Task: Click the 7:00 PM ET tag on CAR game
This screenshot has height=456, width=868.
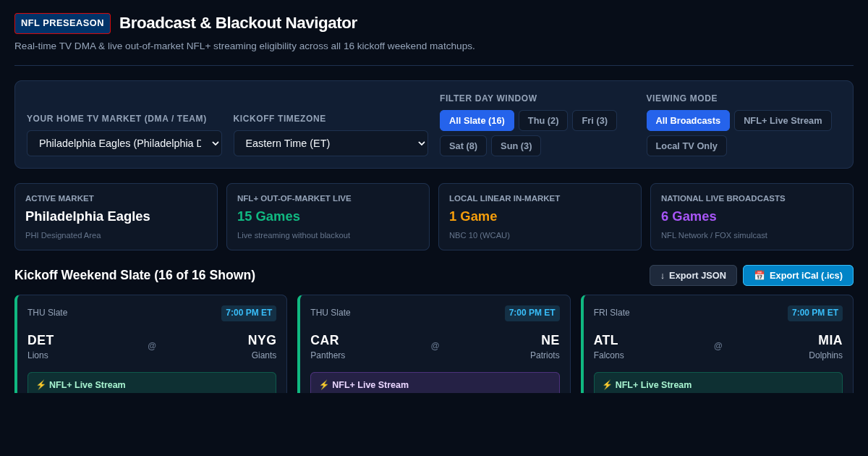Action: click(x=532, y=313)
